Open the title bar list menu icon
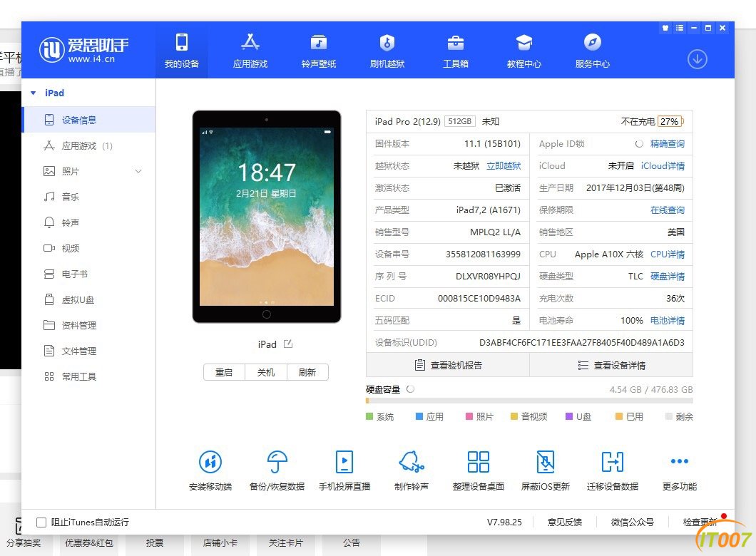The image size is (756, 556). pyautogui.click(x=680, y=28)
